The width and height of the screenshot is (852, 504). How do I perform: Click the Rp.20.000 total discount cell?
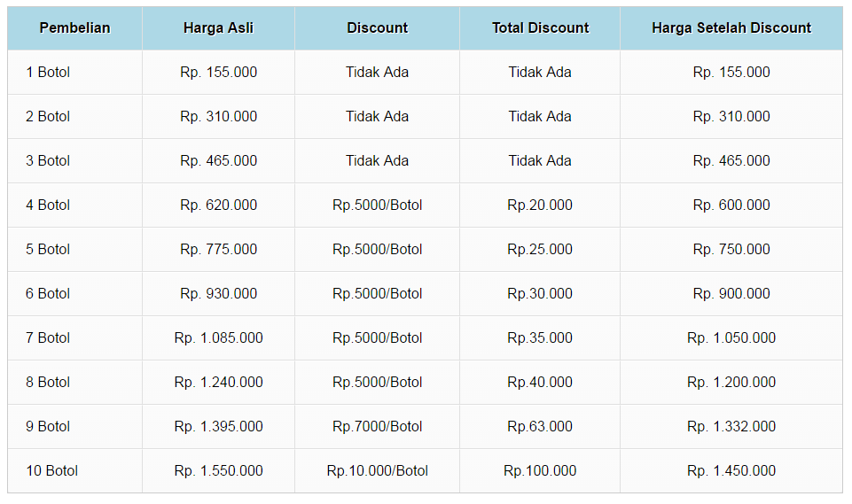[540, 205]
